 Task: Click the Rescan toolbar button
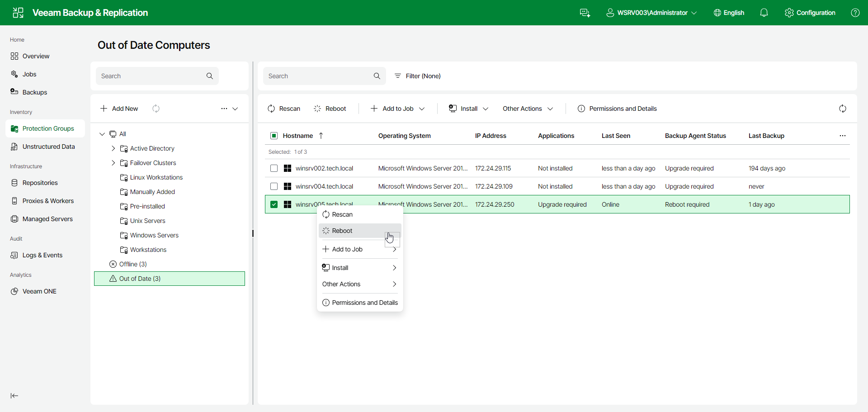coord(284,109)
